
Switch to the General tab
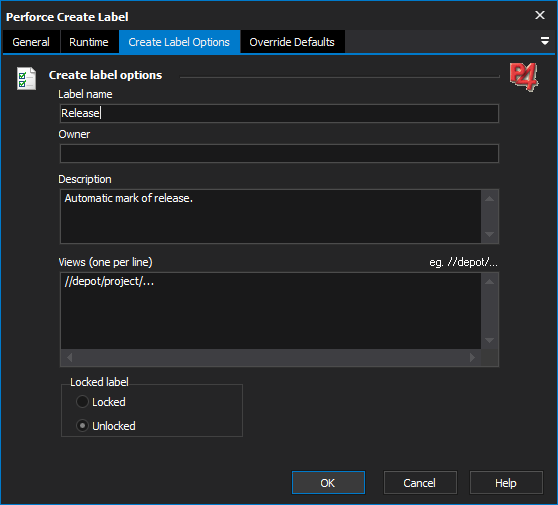click(x=31, y=42)
